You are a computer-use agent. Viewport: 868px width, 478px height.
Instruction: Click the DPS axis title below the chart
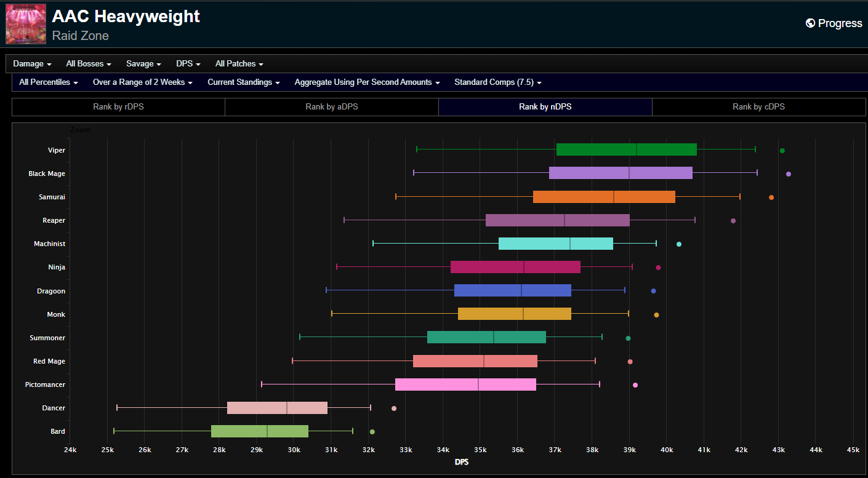(x=462, y=462)
